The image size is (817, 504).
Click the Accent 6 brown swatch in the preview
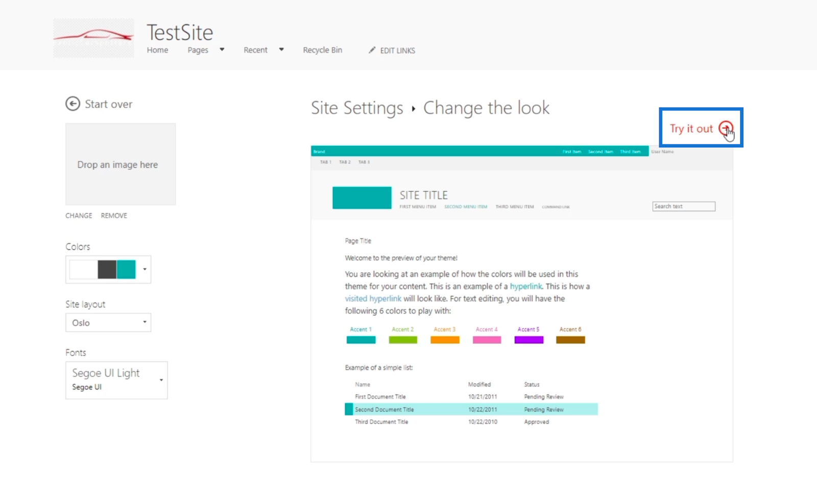pyautogui.click(x=570, y=340)
